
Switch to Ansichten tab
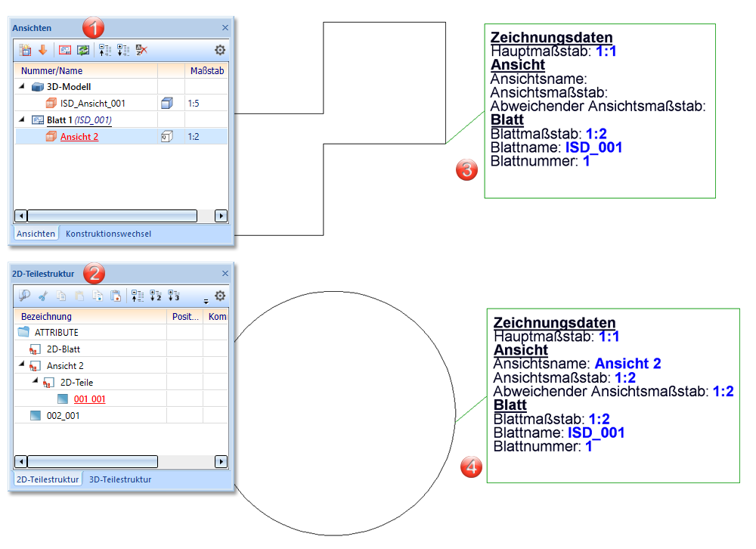(36, 234)
